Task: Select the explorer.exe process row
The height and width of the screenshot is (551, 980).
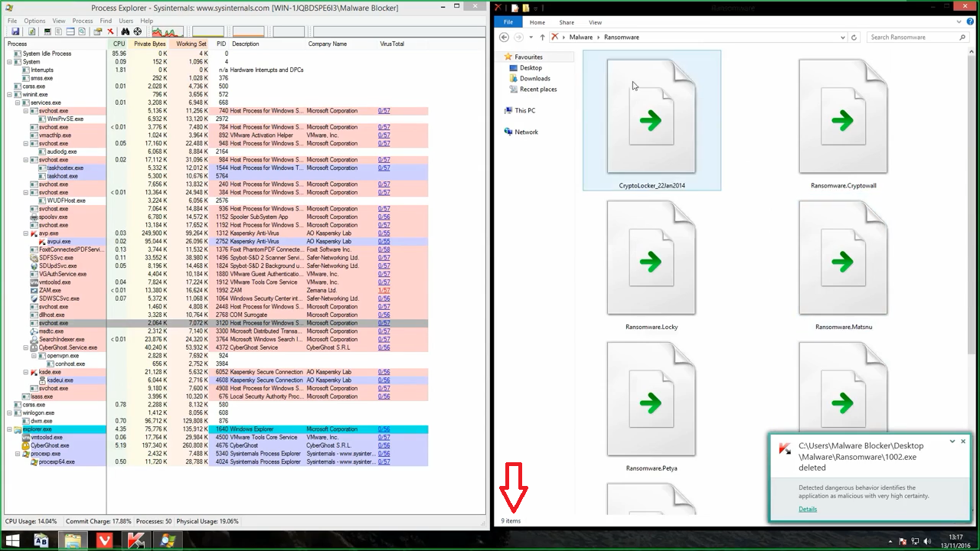Action: click(x=216, y=429)
